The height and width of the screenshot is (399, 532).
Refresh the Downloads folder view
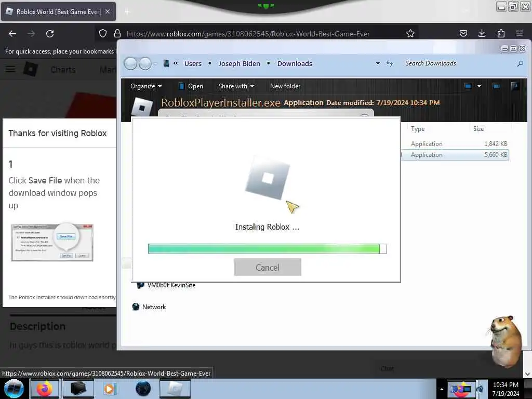tap(390, 63)
